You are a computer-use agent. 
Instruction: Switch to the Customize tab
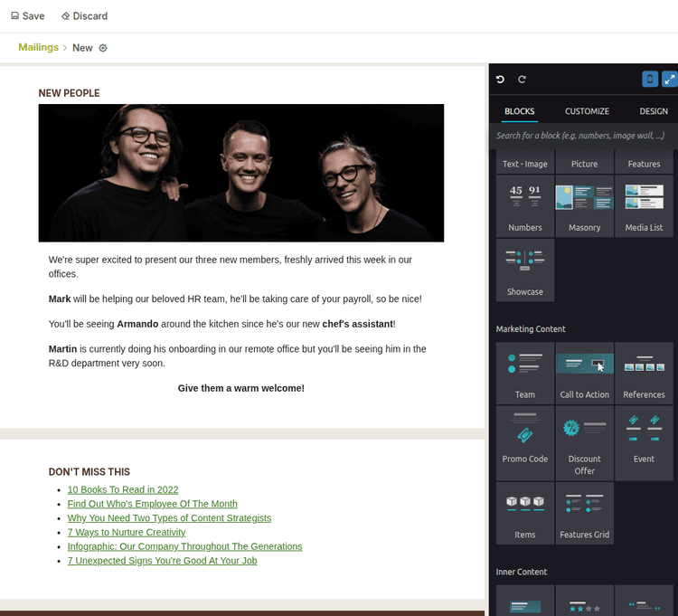click(587, 111)
